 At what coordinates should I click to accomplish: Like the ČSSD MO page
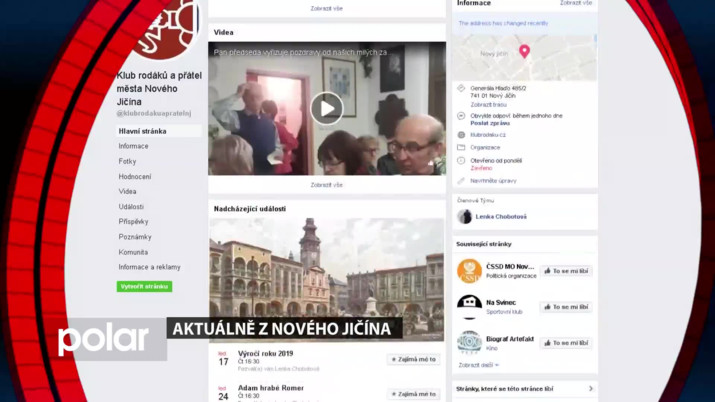point(565,271)
